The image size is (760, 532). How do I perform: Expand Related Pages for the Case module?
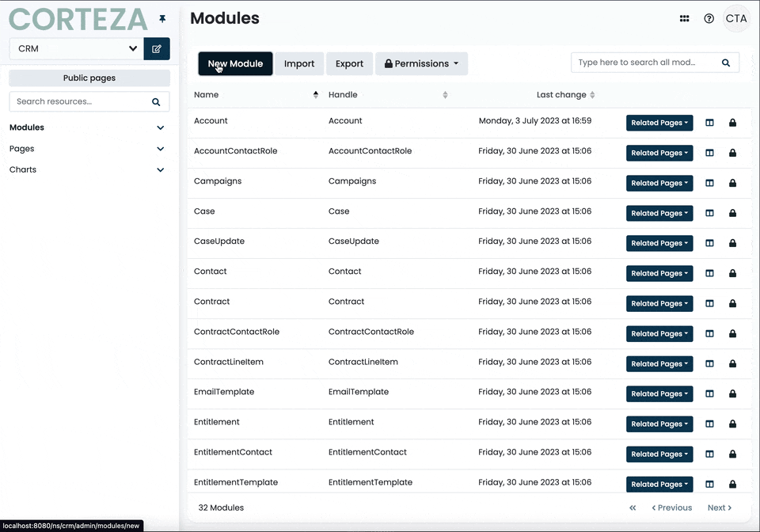click(x=659, y=213)
